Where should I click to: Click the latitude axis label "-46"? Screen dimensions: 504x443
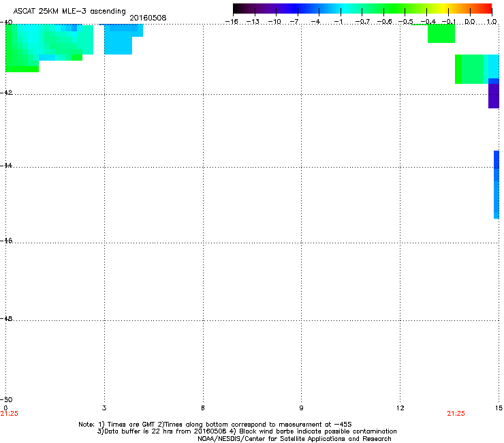[6, 241]
